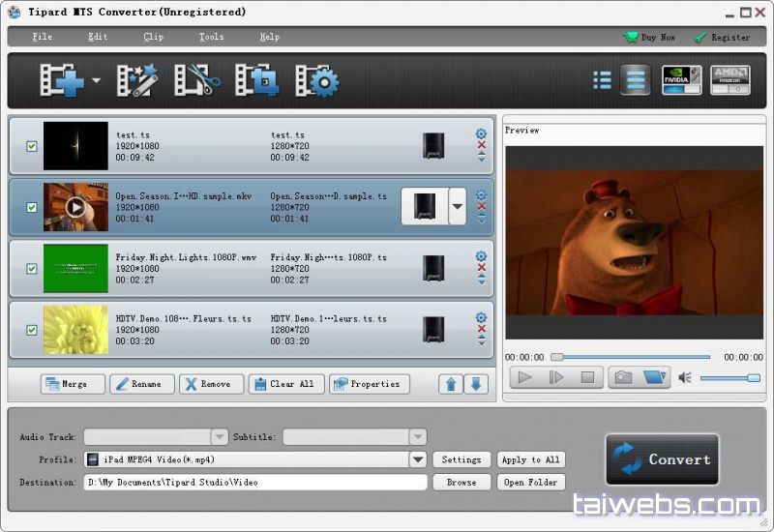774x532 pixels.
Task: Select the Clip scissors tool
Action: pos(196,80)
